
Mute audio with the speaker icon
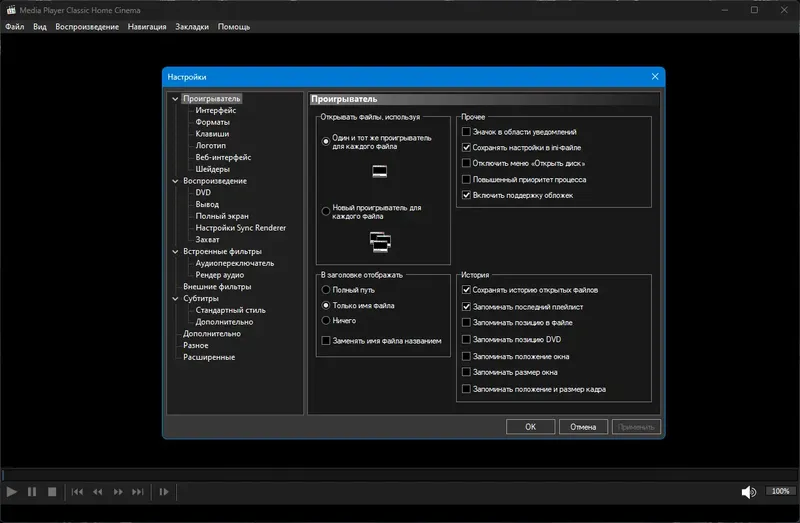click(x=748, y=492)
